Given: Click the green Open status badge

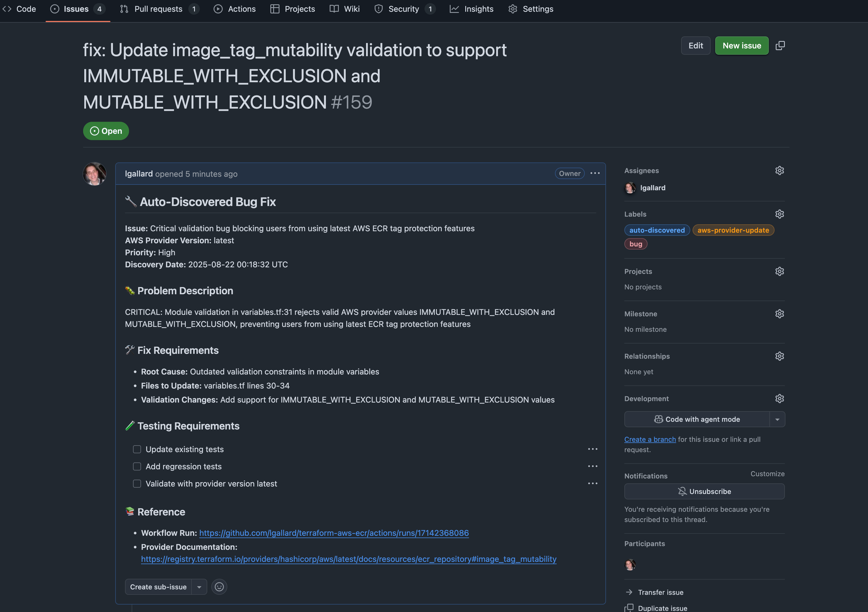Looking at the screenshot, I should [x=106, y=131].
